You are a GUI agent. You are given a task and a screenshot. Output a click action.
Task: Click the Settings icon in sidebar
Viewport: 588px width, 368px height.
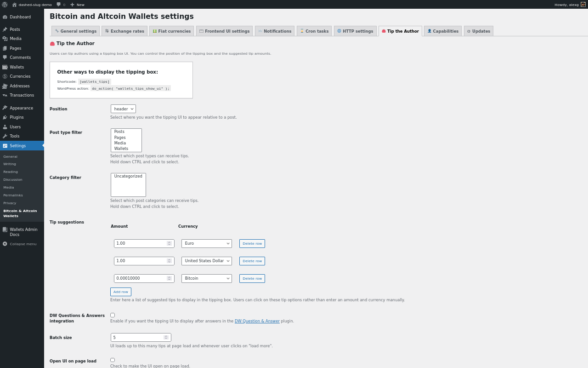click(5, 146)
